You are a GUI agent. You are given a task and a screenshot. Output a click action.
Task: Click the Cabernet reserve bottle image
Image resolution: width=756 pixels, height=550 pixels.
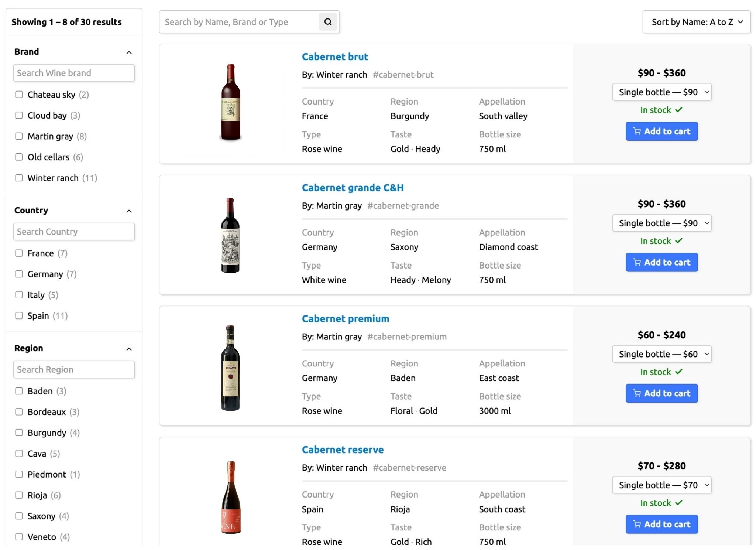(231, 497)
